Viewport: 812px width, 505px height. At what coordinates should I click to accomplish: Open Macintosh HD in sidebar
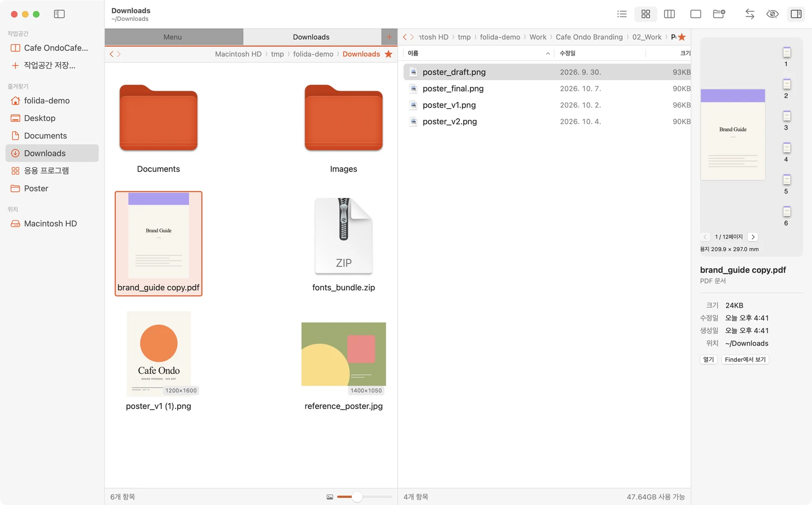52,223
